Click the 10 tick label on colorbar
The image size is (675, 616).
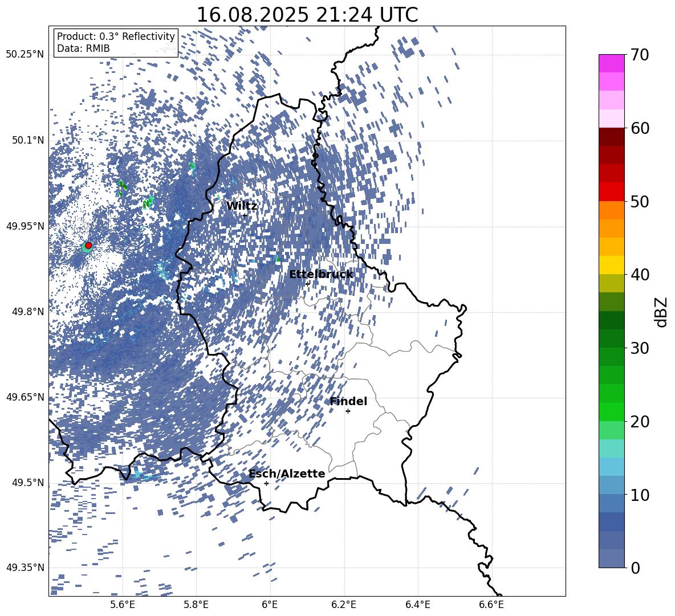(640, 495)
